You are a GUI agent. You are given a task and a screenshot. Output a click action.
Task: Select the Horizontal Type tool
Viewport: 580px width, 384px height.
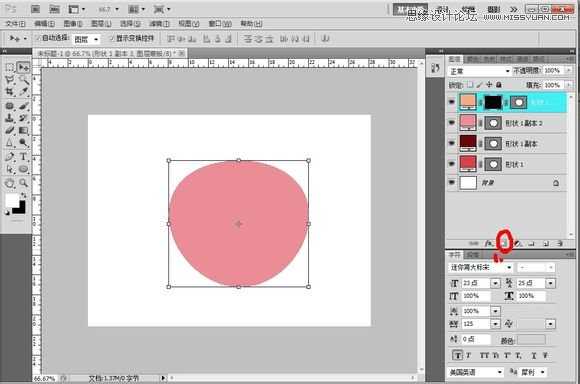click(23, 156)
